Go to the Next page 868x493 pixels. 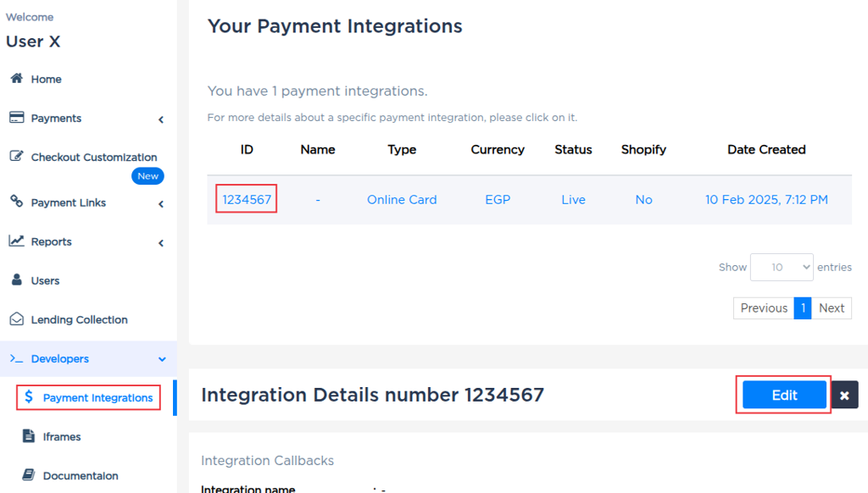pyautogui.click(x=832, y=308)
